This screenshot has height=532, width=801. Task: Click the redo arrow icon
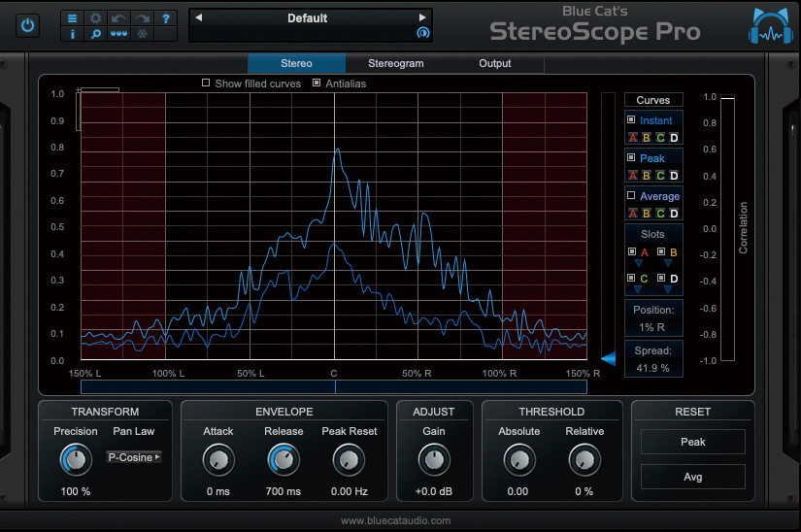click(142, 18)
